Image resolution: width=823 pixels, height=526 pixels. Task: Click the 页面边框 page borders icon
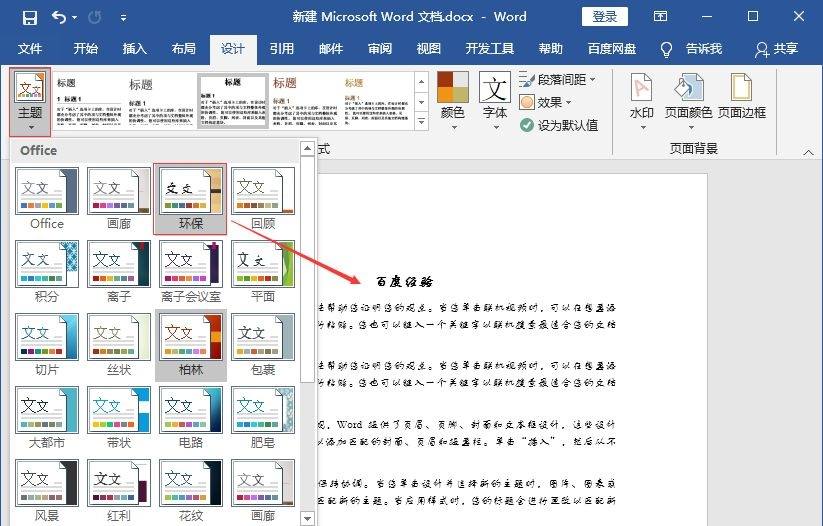coord(742,97)
